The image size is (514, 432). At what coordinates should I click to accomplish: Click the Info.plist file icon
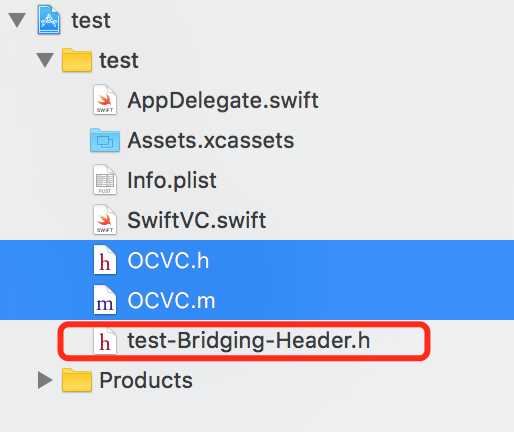[105, 180]
